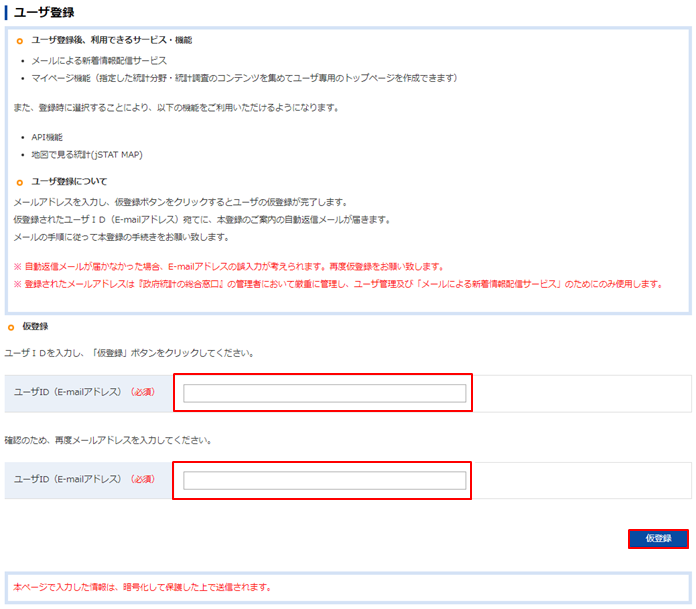Click the orange bullet beside ユーザ登録について
The height and width of the screenshot is (609, 696).
tap(20, 183)
